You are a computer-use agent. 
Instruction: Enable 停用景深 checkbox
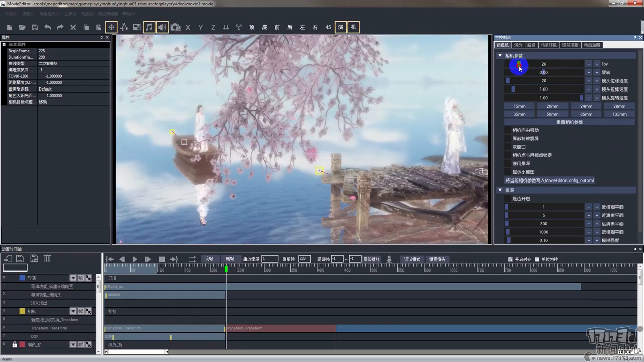[x=507, y=163]
